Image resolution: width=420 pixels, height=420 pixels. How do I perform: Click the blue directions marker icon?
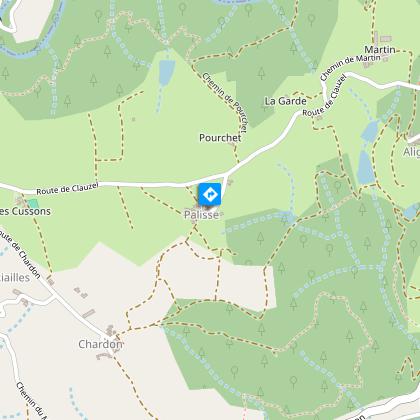coord(210,194)
